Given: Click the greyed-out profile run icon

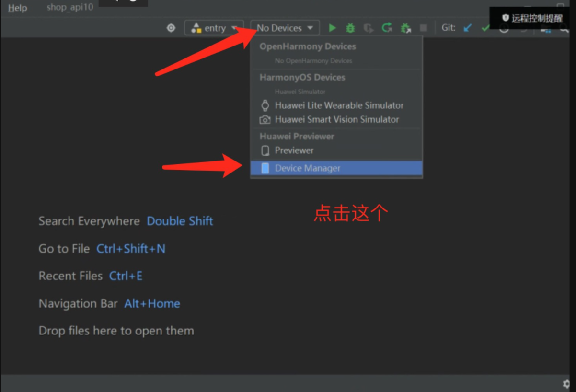Looking at the screenshot, I should [x=368, y=28].
